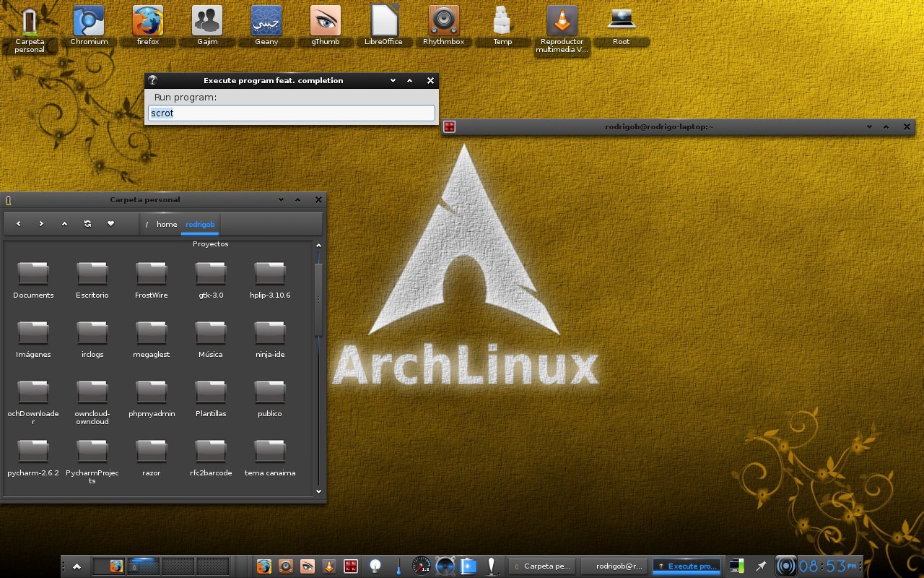Switch to the first virtual desktop in pager
The image size is (924, 578).
coord(109,566)
